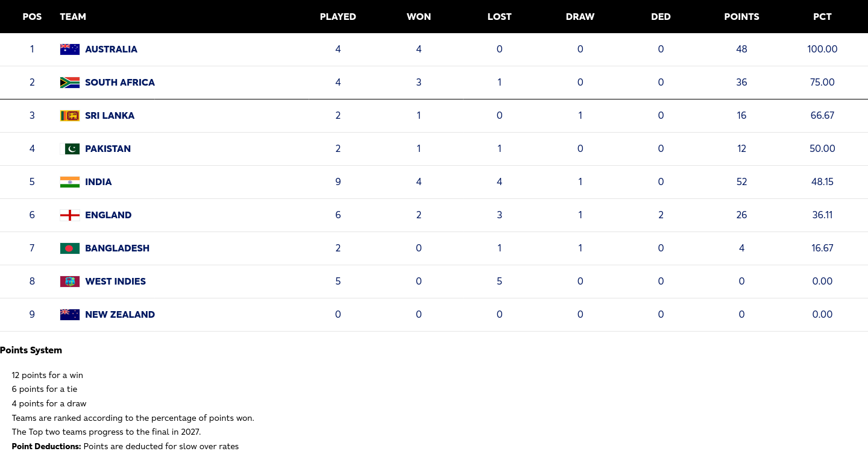Image resolution: width=868 pixels, height=454 pixels.
Task: Select Sri Lanka's PCT value 66.67
Action: 823,116
